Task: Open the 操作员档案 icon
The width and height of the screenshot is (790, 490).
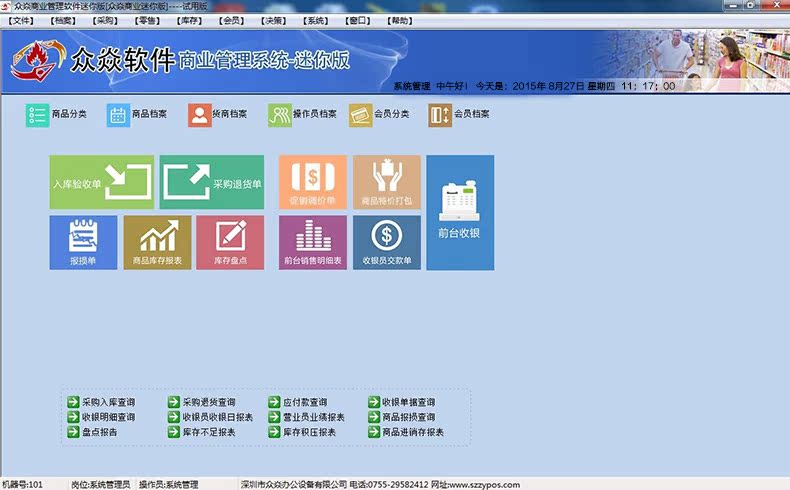Action: [280, 115]
